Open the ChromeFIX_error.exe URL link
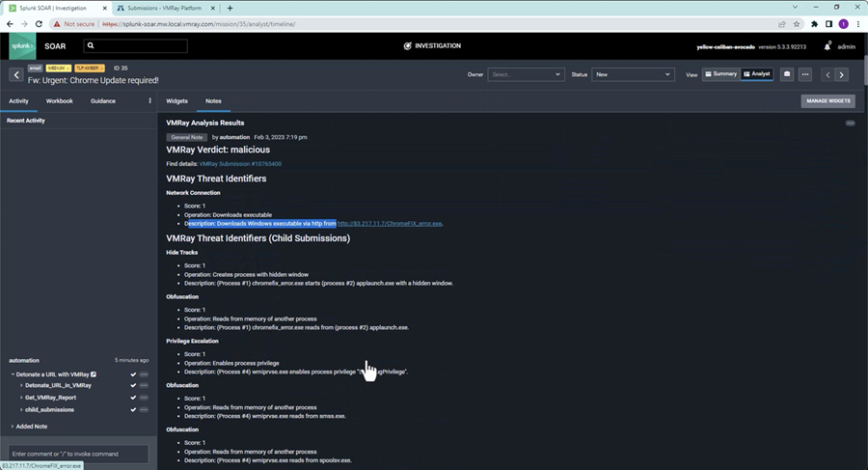Viewport: 868px width, 470px height. pos(390,224)
